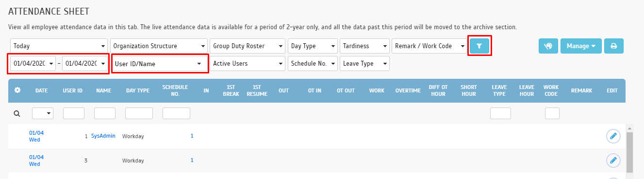Open the Leave Type dropdown

coord(365,63)
